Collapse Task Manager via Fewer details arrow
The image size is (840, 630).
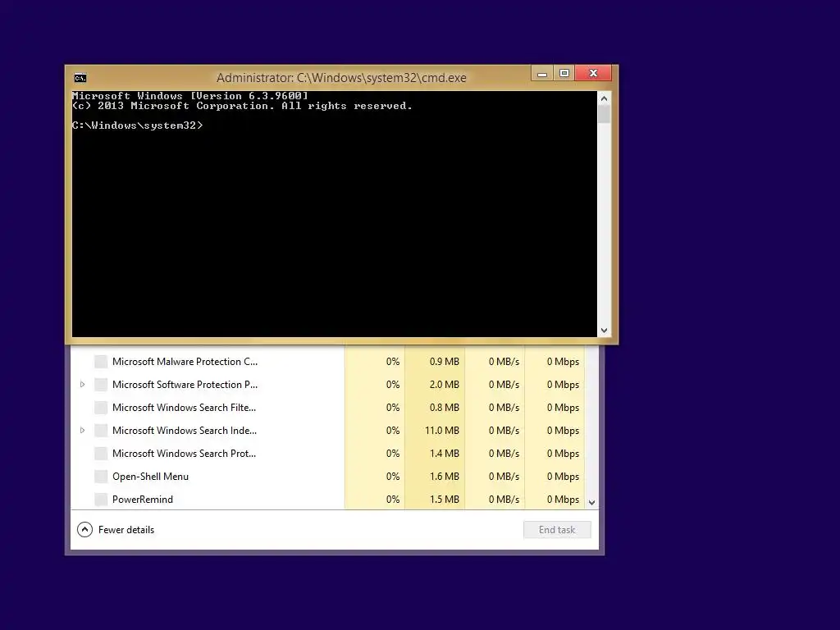[x=84, y=530]
